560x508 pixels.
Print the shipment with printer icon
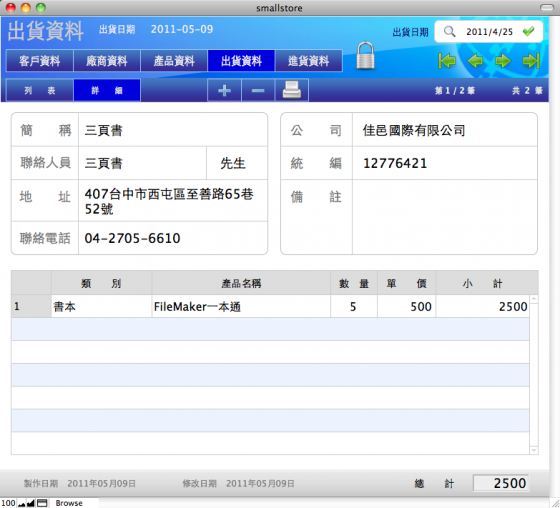(x=291, y=90)
